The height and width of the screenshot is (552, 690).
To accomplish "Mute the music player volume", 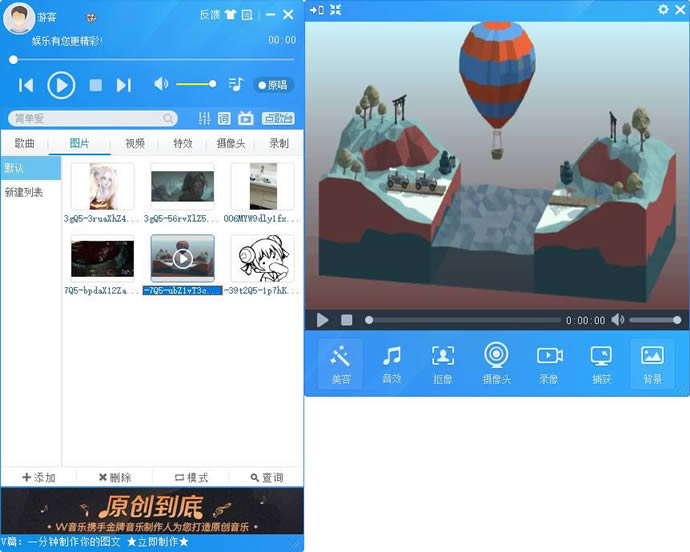I will [161, 84].
